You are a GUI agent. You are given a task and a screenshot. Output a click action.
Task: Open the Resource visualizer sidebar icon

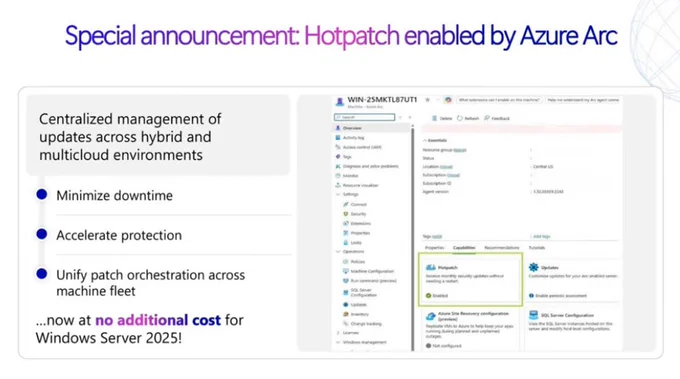[338, 185]
